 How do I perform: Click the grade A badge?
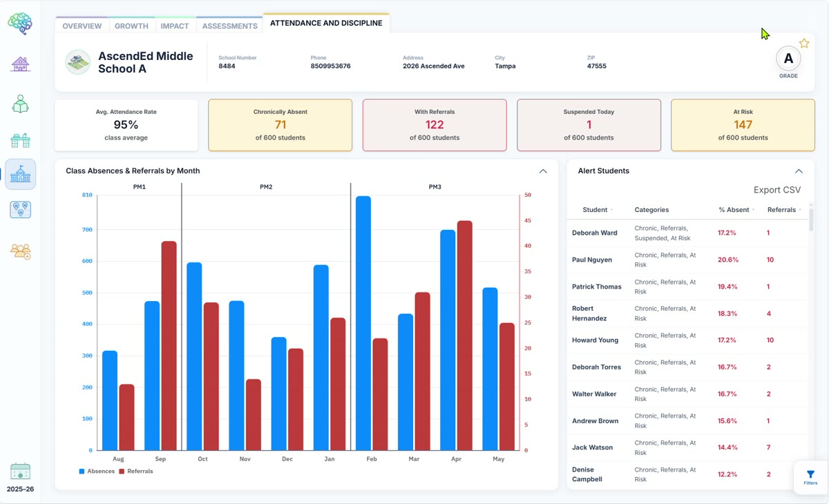point(788,59)
